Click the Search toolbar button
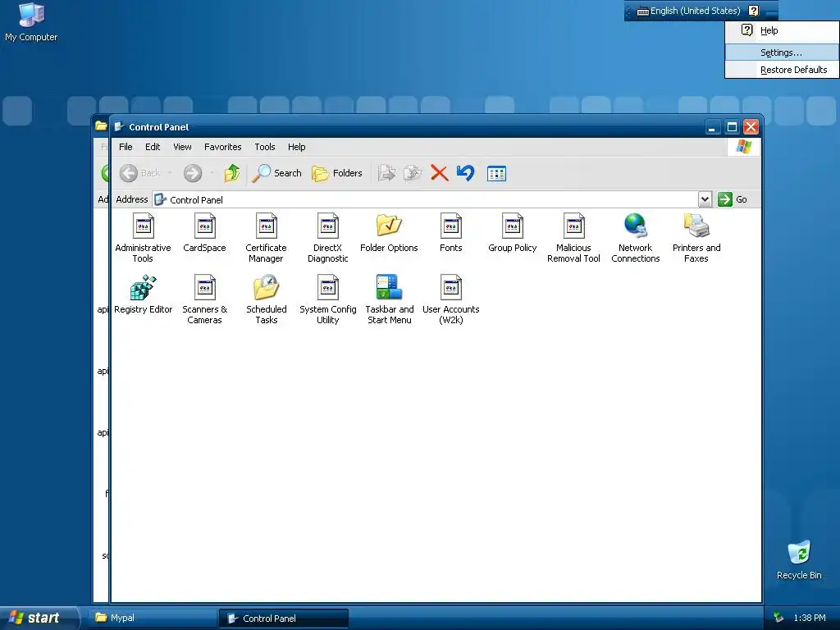840x630 pixels. click(277, 173)
